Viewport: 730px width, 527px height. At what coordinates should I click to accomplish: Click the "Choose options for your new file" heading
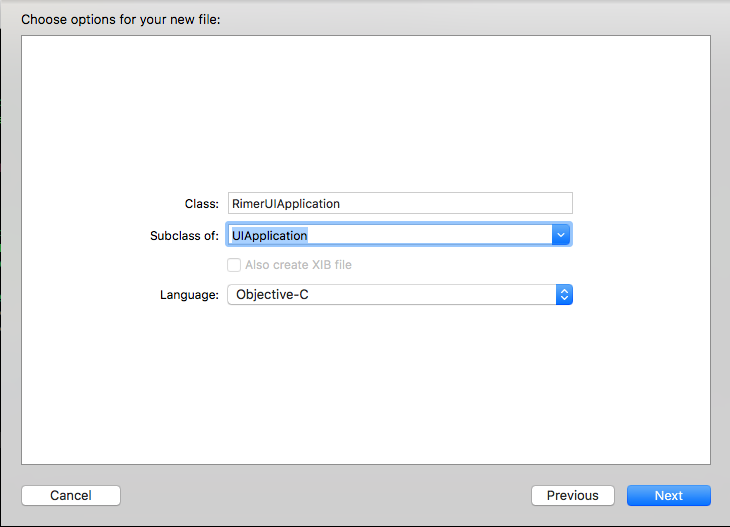pos(121,20)
